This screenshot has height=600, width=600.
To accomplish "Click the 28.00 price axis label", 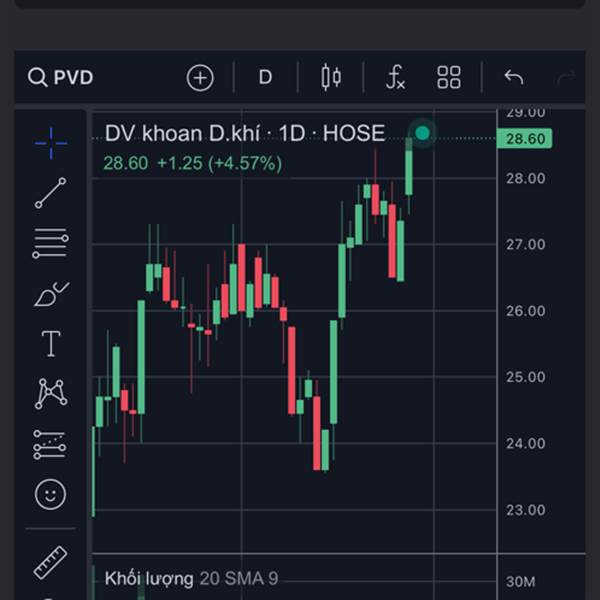I will (526, 178).
